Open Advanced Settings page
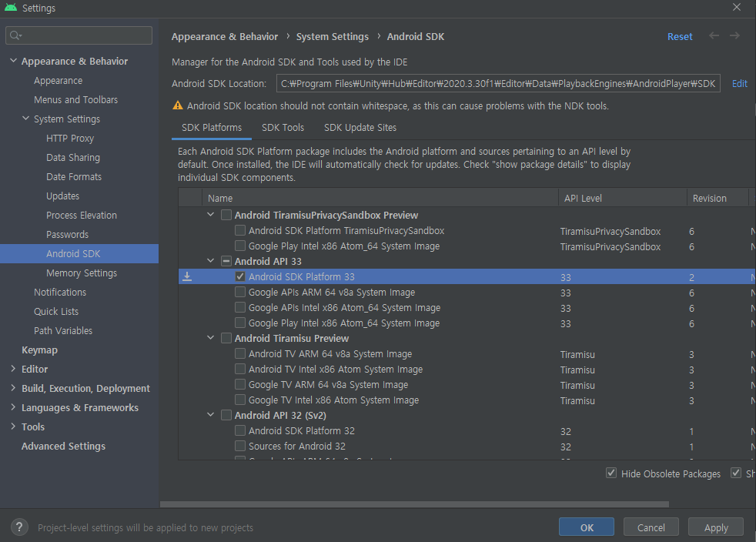 click(63, 446)
